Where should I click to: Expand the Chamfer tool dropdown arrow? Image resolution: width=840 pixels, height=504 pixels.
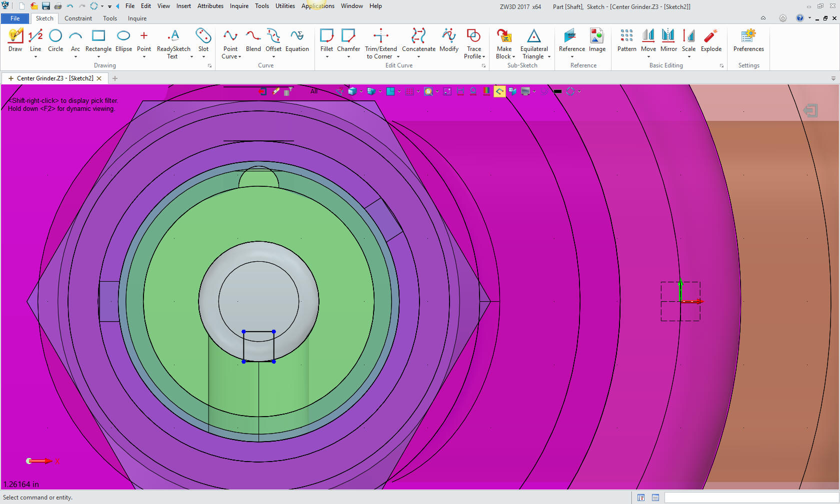[348, 57]
